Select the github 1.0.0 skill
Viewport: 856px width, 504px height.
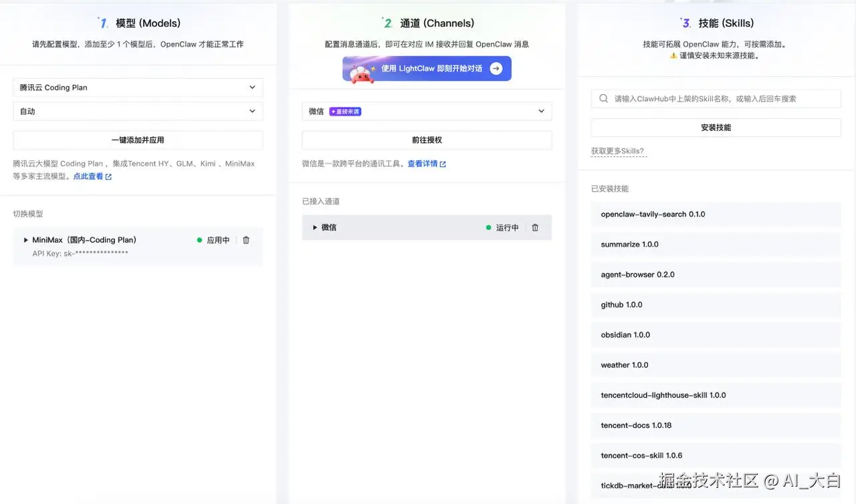tap(716, 305)
